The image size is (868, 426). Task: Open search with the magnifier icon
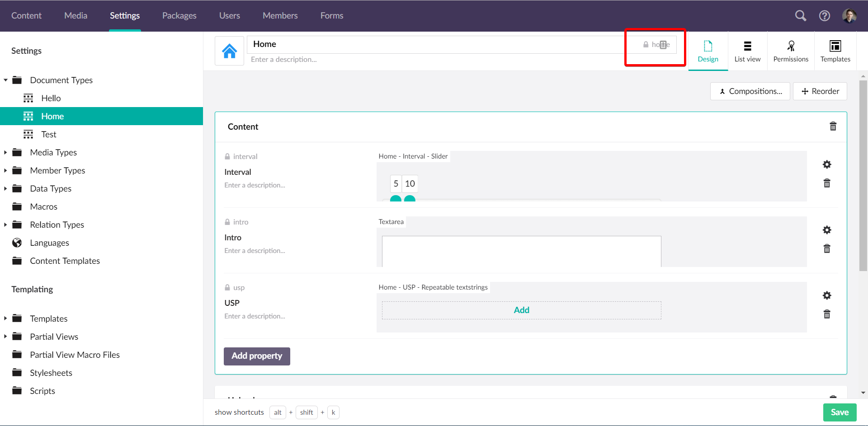[x=800, y=15]
